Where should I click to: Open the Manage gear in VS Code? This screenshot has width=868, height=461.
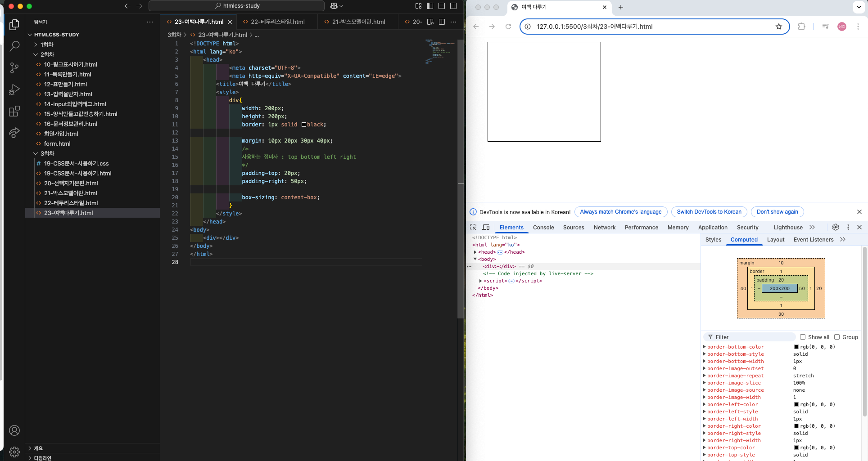coord(14,452)
